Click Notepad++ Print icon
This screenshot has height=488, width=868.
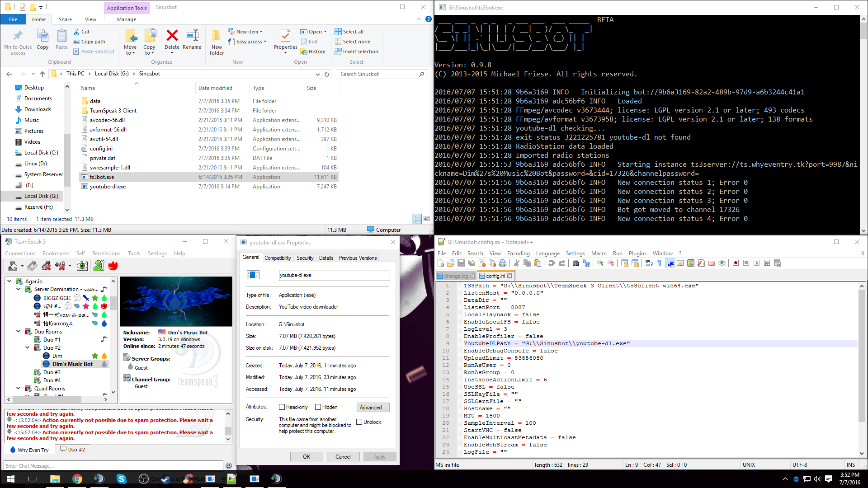click(503, 263)
